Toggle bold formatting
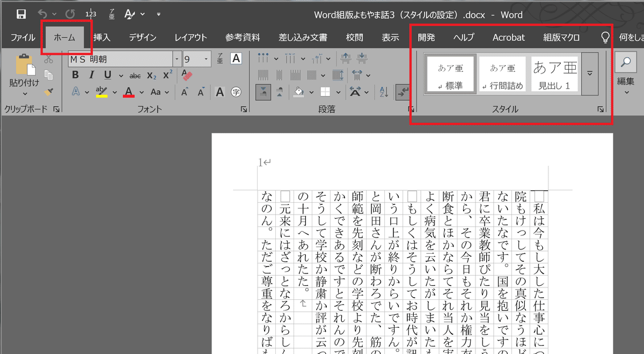 tap(75, 75)
